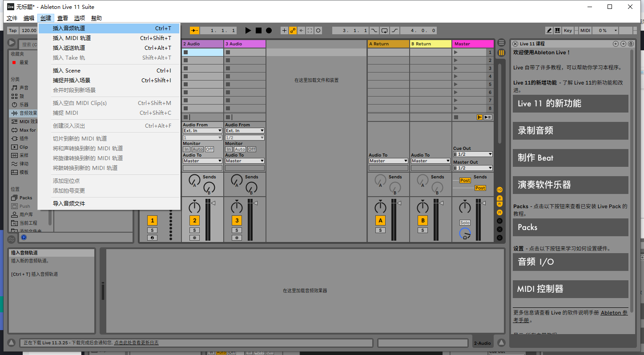Open 用户库 location in browser
The image size is (644, 355).
26,214
